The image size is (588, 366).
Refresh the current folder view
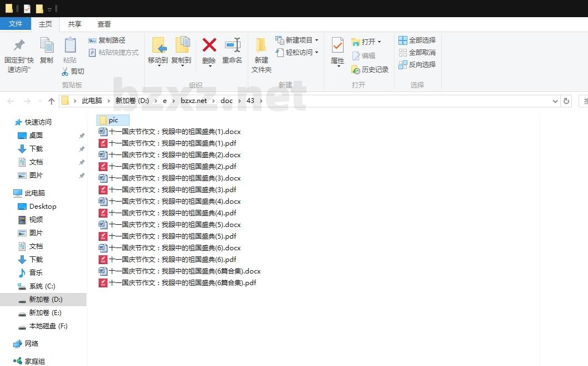pyautogui.click(x=566, y=101)
